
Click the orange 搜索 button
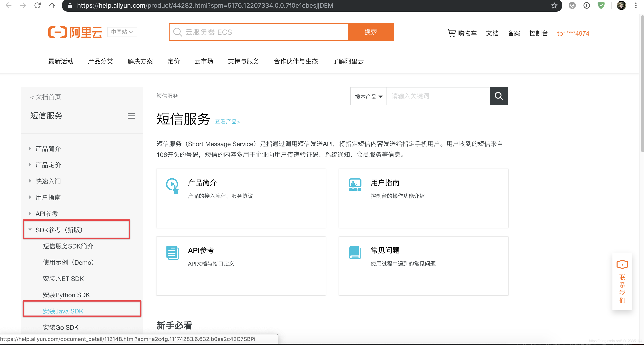click(x=371, y=32)
